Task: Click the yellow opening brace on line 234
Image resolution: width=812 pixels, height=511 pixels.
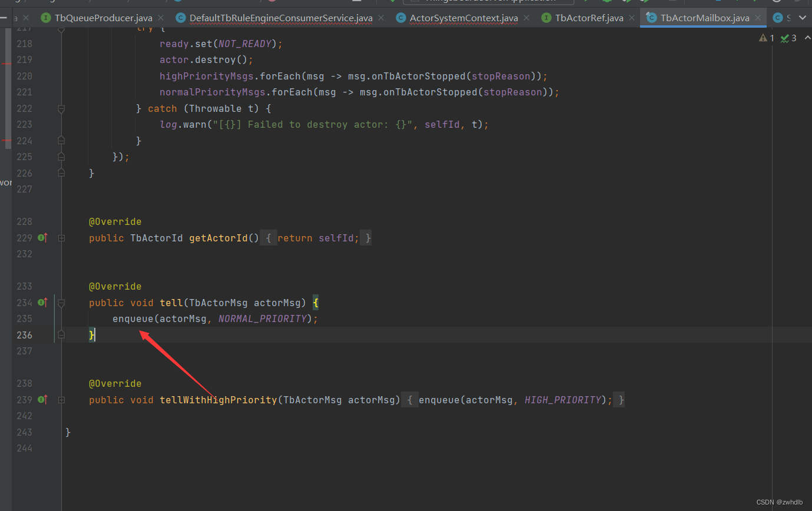Action: tap(316, 303)
